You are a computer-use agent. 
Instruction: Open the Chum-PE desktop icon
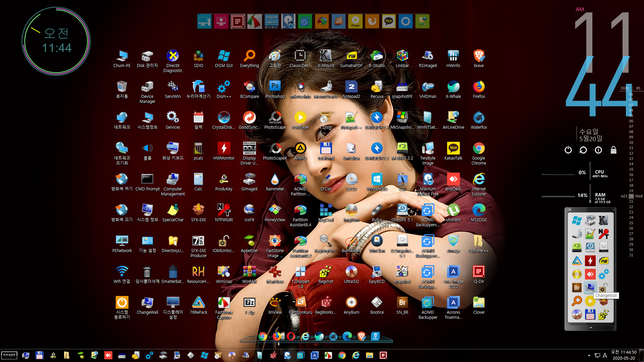pos(122,59)
